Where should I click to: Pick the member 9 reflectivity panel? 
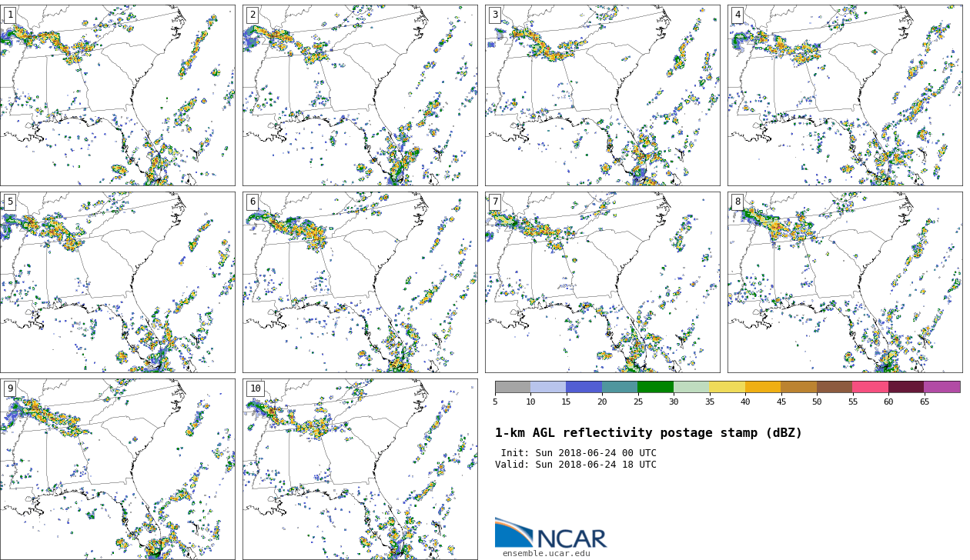click(x=118, y=469)
